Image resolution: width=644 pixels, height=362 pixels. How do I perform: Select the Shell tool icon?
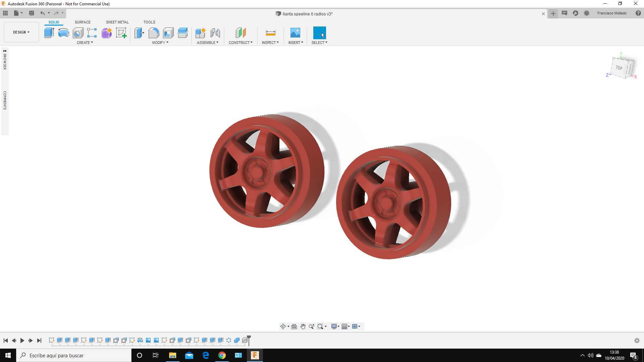click(168, 33)
